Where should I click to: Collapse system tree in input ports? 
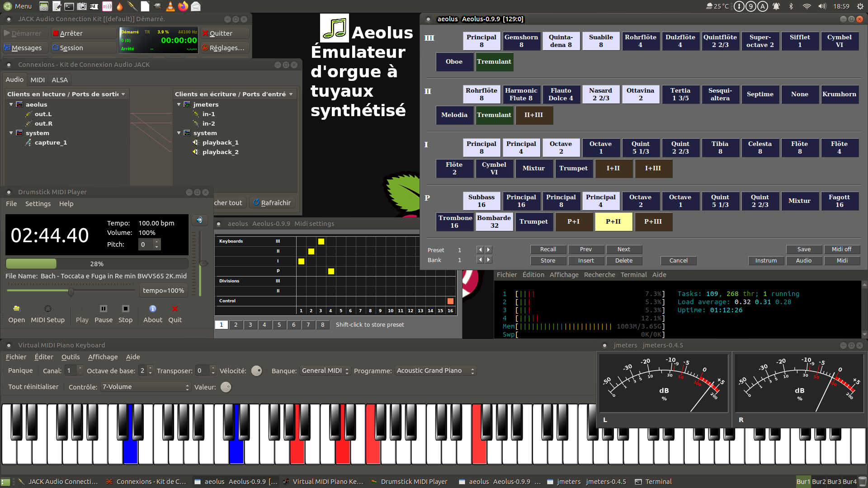pyautogui.click(x=179, y=133)
